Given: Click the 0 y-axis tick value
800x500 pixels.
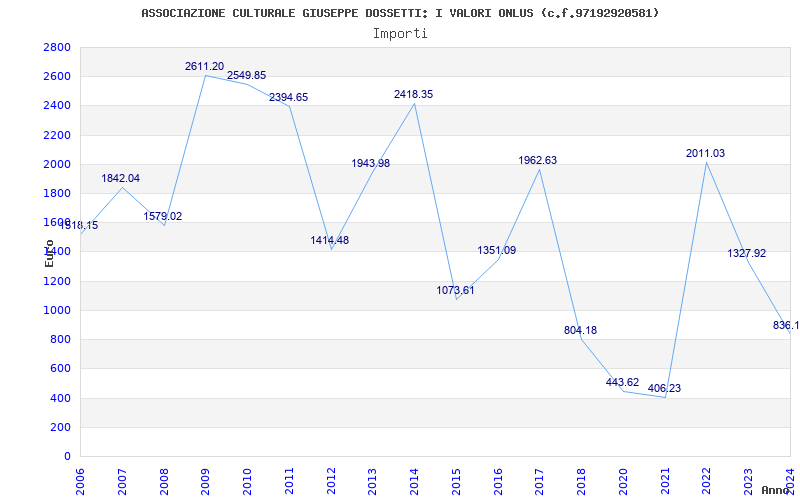Looking at the screenshot, I should click(x=67, y=457).
